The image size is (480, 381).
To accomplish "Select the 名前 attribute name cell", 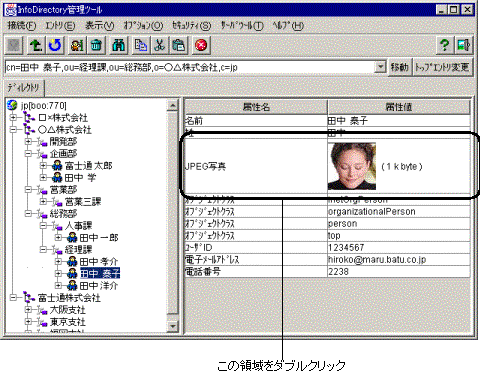I will pyautogui.click(x=256, y=121).
